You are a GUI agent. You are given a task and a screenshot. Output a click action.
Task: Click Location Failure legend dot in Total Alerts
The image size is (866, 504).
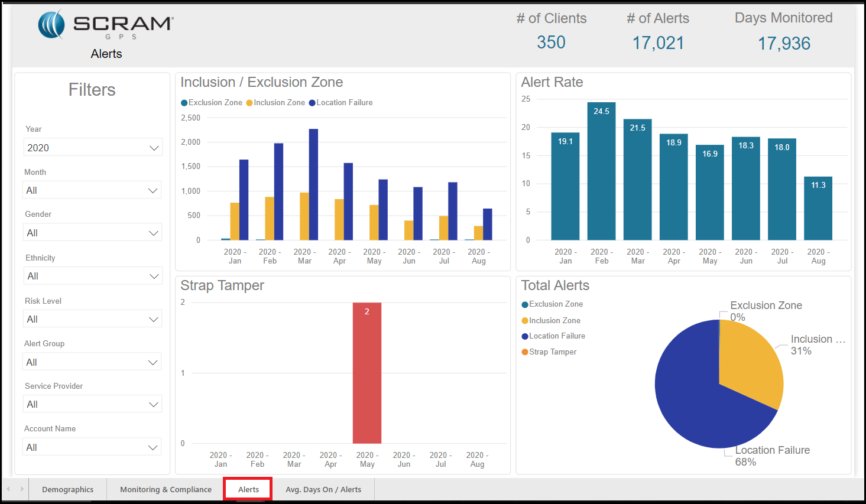525,336
